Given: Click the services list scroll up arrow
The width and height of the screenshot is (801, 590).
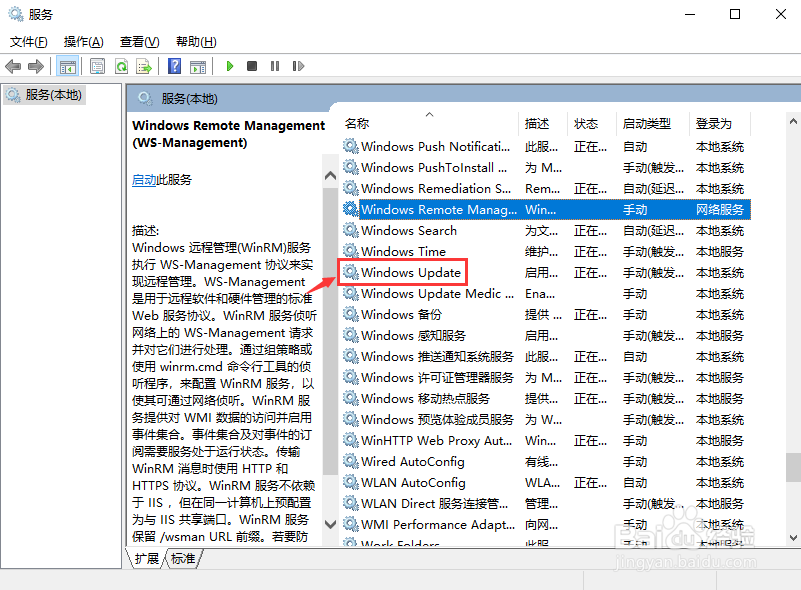Looking at the screenshot, I should 793,122.
